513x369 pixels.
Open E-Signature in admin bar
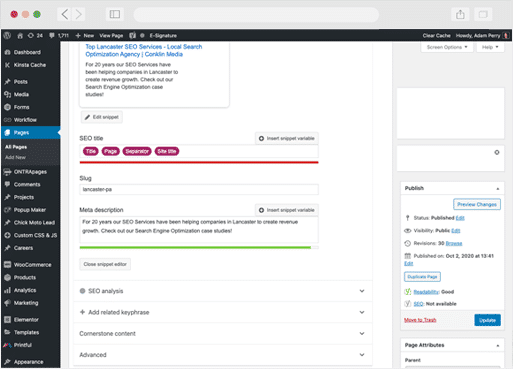coord(163,35)
